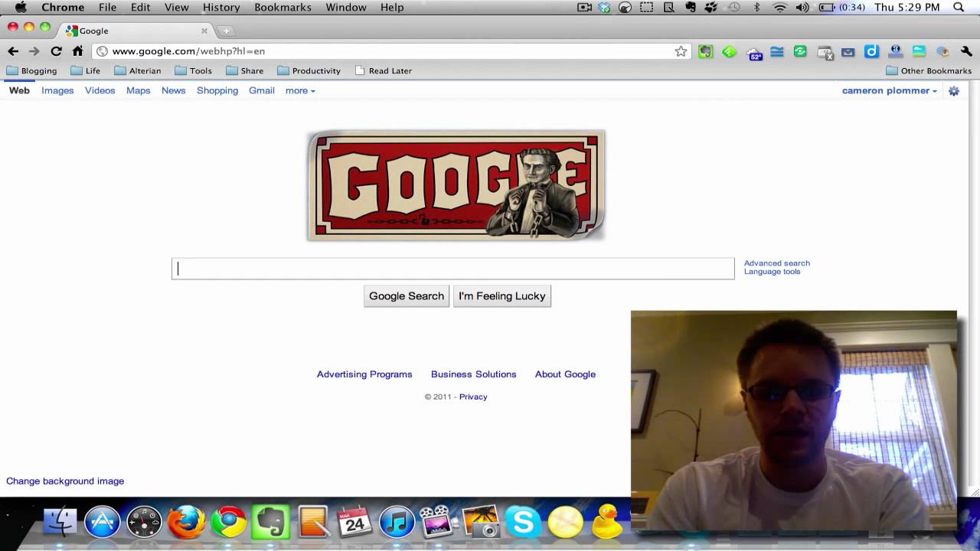Open the History menu

point(221,8)
